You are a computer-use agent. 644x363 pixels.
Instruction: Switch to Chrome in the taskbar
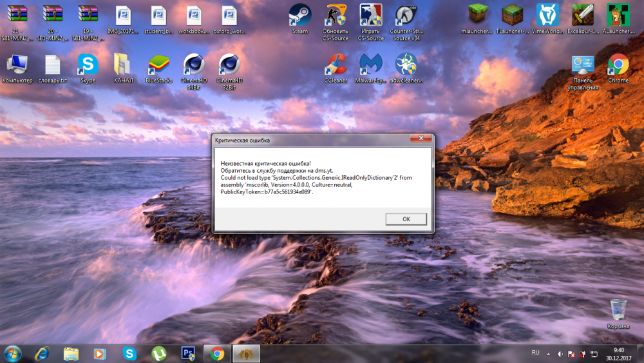tap(217, 353)
